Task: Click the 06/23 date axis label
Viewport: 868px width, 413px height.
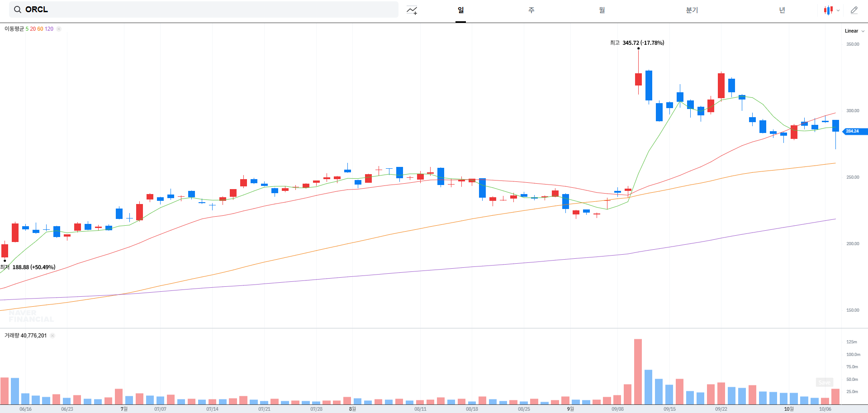Action: click(x=67, y=409)
